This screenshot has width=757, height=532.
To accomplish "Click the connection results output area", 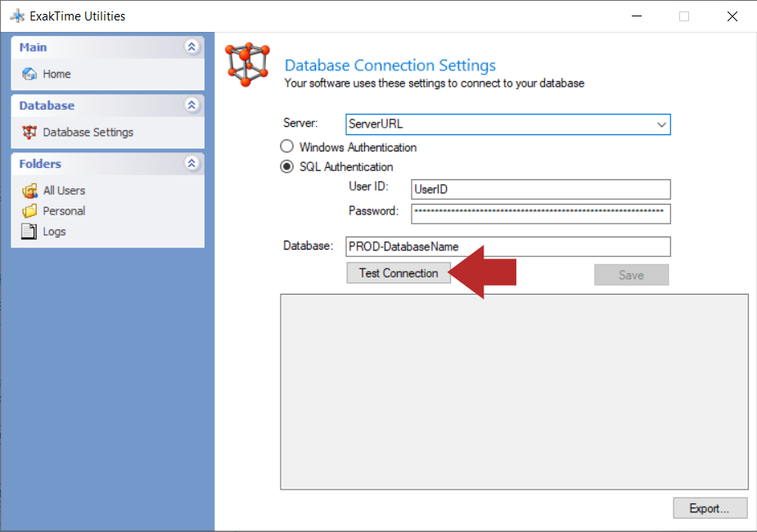I will (514, 392).
